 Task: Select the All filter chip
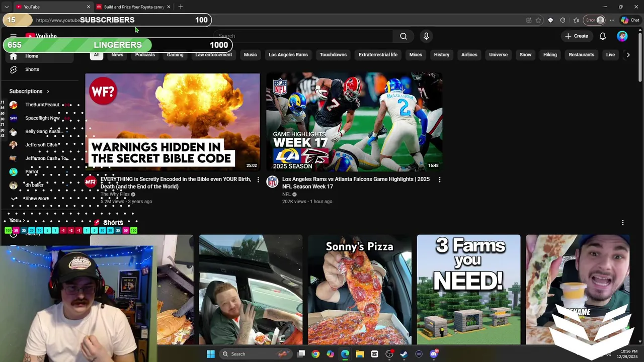pyautogui.click(x=97, y=55)
